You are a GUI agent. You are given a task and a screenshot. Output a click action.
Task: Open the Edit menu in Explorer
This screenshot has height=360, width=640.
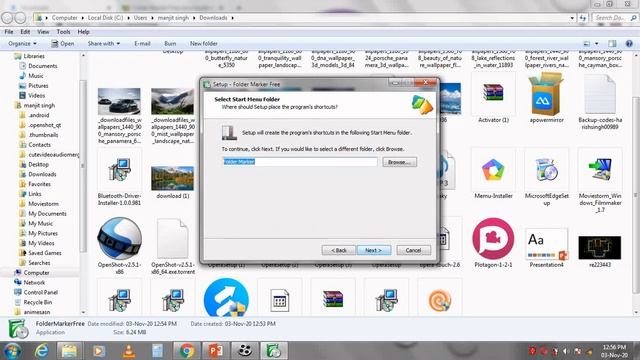pyautogui.click(x=25, y=32)
